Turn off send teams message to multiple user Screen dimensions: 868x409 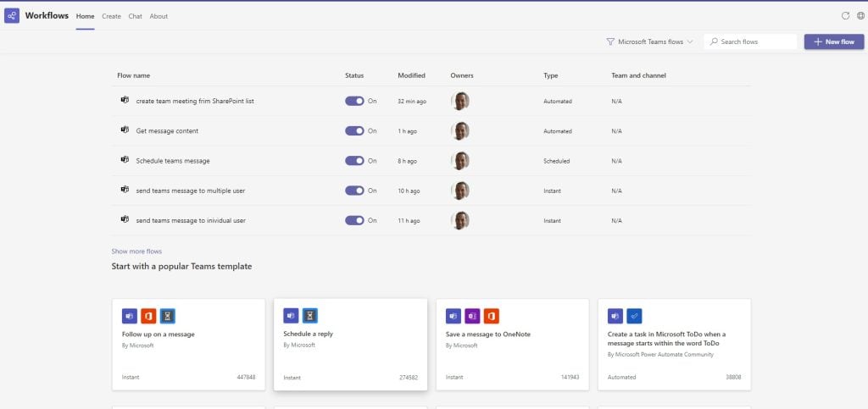click(355, 191)
